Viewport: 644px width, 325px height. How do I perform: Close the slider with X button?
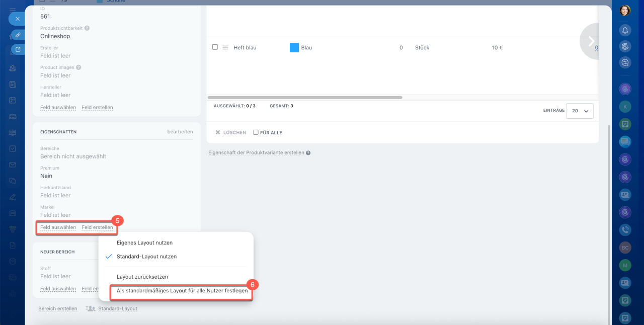[17, 19]
